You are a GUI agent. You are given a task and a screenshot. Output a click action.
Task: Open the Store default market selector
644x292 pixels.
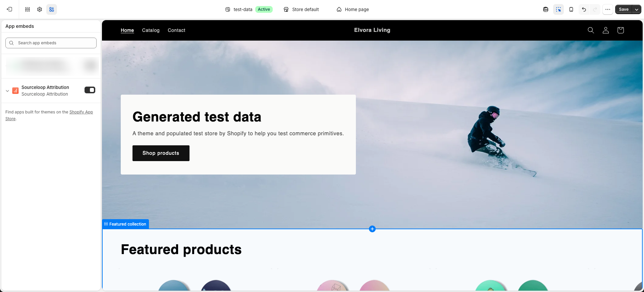click(301, 9)
